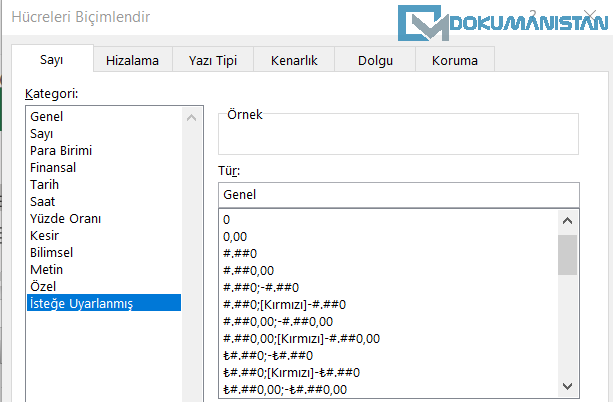The height and width of the screenshot is (402, 613).
Task: Pick the Kesir category
Action: tap(104, 236)
